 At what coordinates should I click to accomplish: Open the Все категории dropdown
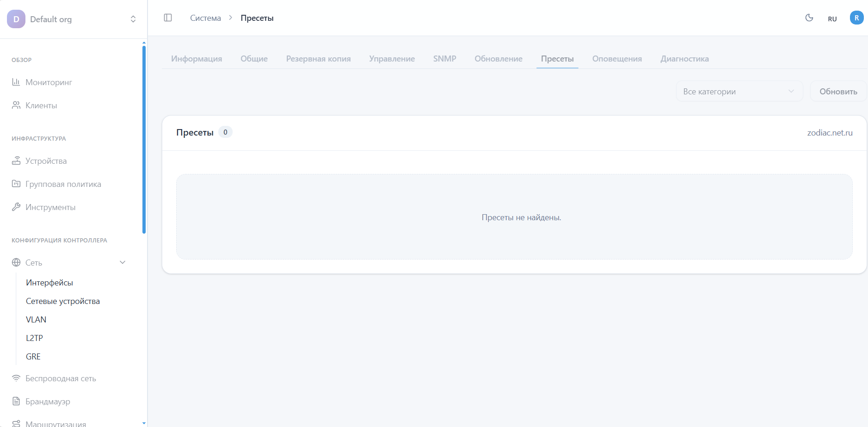739,91
